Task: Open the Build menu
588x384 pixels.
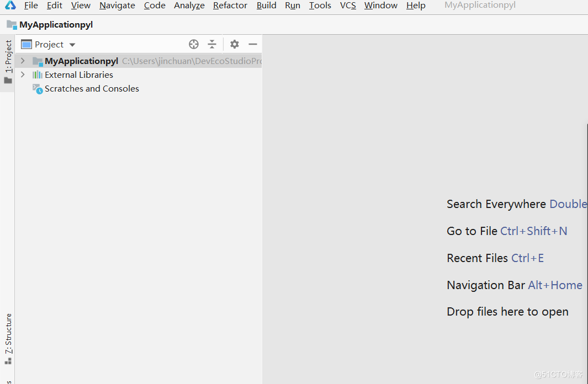Action: 266,6
